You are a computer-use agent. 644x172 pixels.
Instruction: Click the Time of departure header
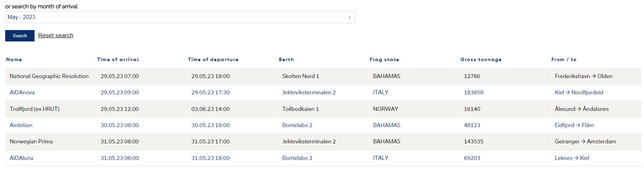[x=213, y=59]
